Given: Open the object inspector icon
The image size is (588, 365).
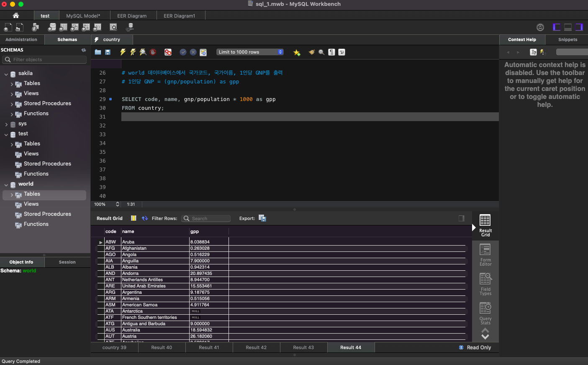Looking at the screenshot, I should [36, 27].
